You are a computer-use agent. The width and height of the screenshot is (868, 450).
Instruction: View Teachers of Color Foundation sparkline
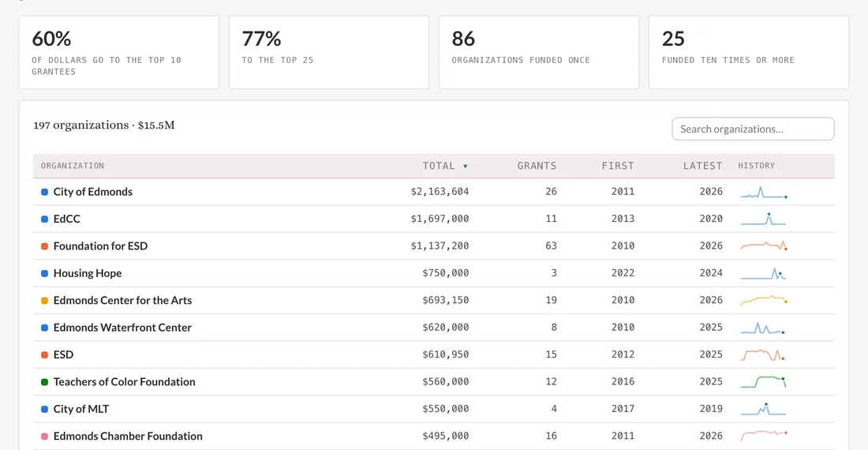point(763,381)
